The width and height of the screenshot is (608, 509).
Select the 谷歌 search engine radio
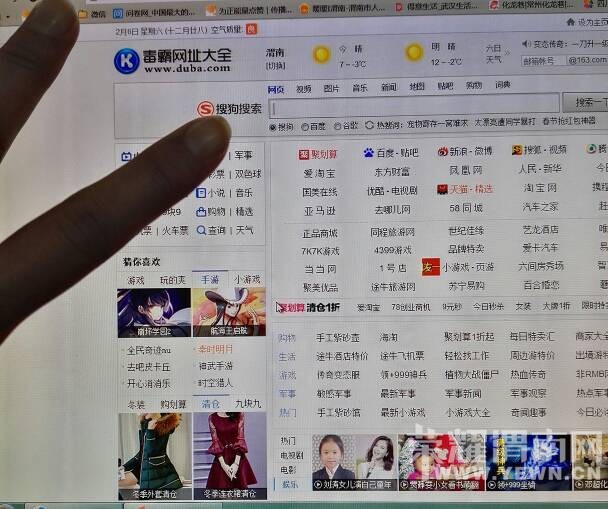pos(337,126)
